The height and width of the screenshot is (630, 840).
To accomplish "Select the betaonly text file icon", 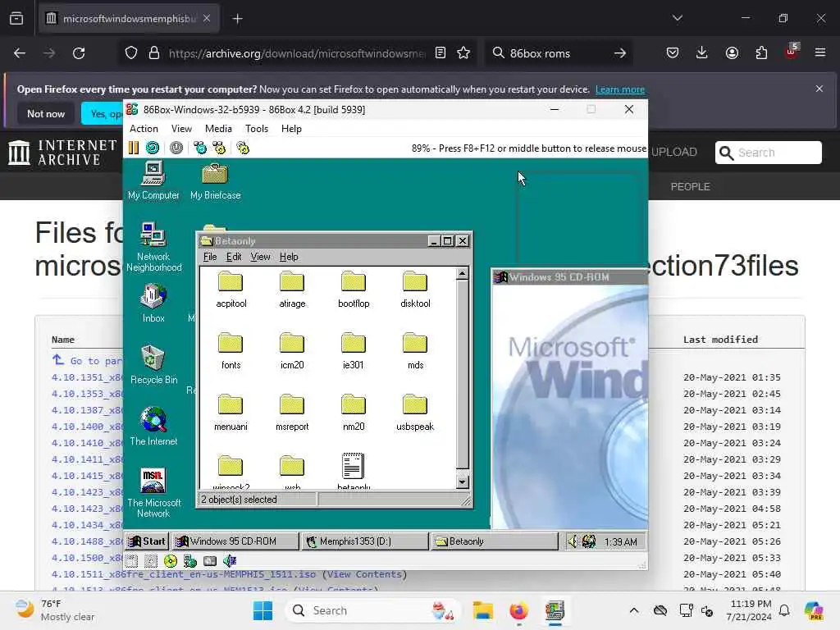I will click(x=353, y=472).
